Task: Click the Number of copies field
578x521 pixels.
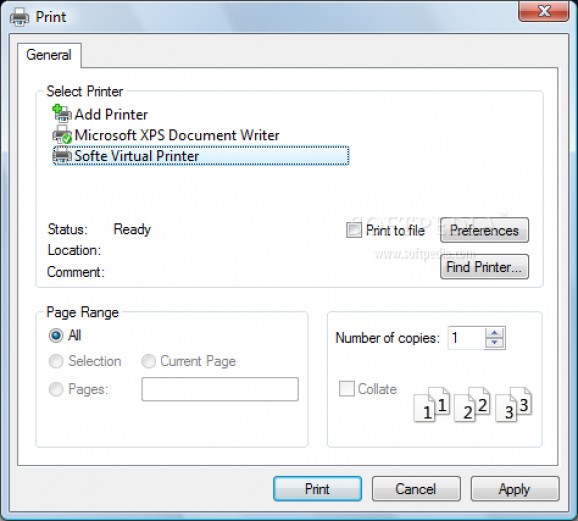Action: (467, 338)
